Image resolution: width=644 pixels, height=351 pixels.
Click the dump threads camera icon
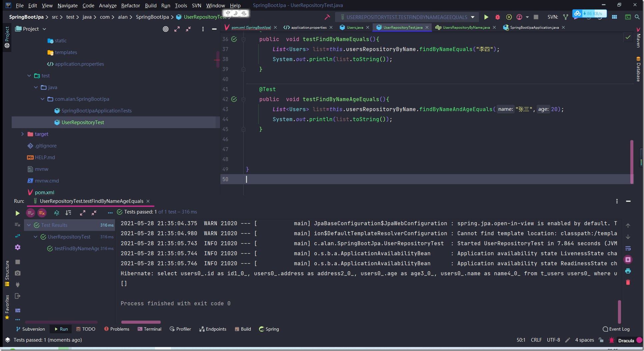[x=18, y=273]
